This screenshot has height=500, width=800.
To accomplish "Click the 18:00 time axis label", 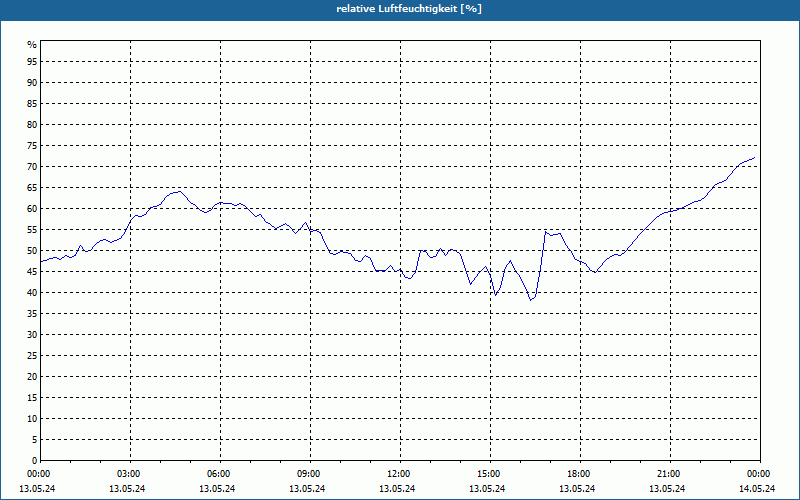I will 578,474.
